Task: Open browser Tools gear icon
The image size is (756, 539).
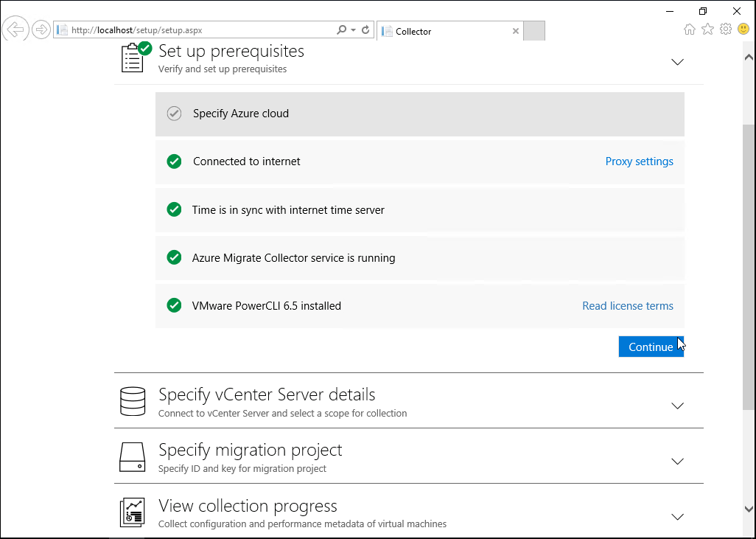Action: [726, 29]
